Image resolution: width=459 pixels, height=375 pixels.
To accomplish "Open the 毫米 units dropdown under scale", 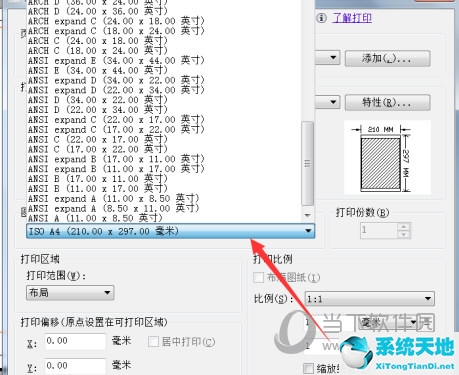I will point(388,322).
